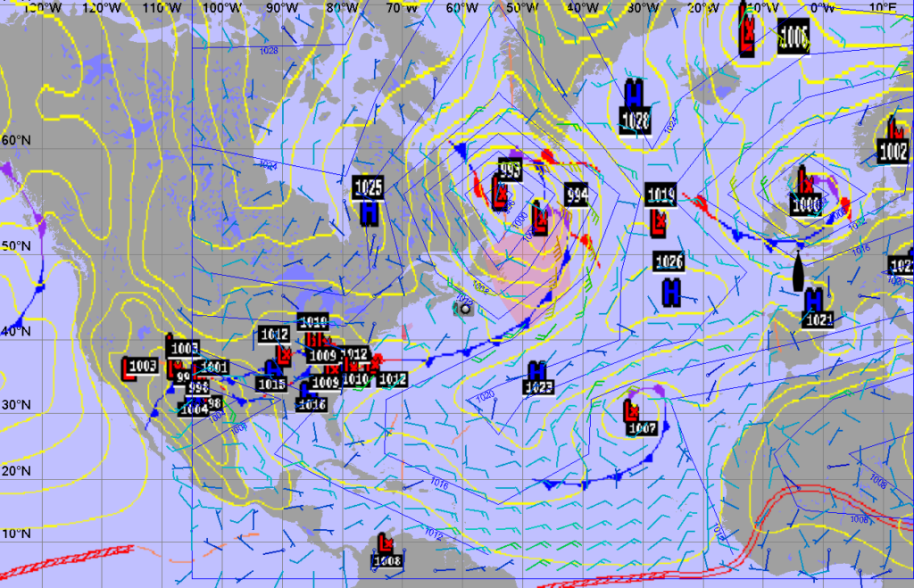Click the red L below the 995 label

tap(502, 195)
